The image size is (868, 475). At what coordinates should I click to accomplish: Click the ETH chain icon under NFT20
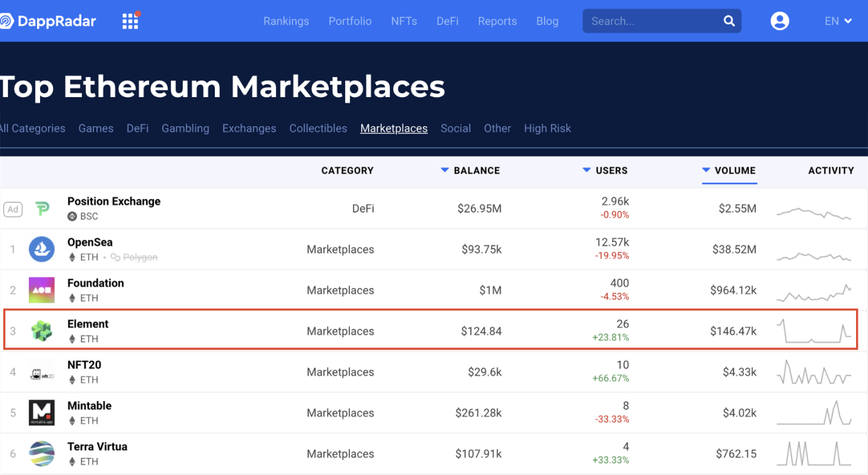[72, 380]
